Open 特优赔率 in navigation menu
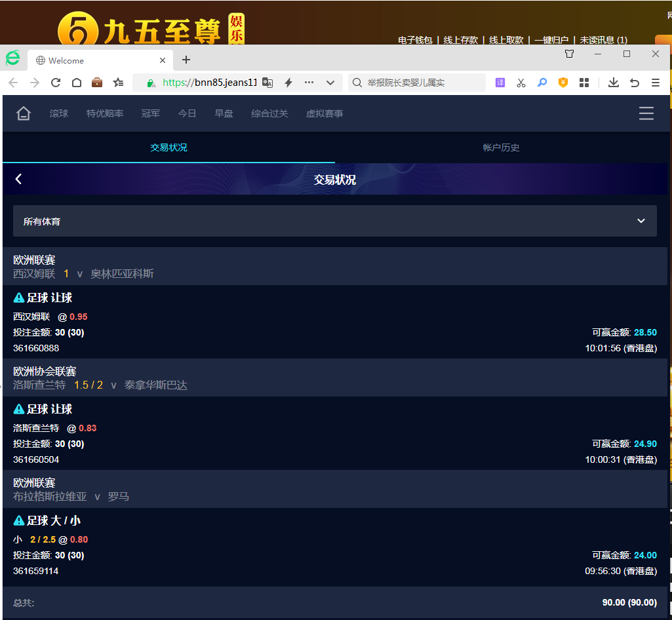 coord(105,113)
